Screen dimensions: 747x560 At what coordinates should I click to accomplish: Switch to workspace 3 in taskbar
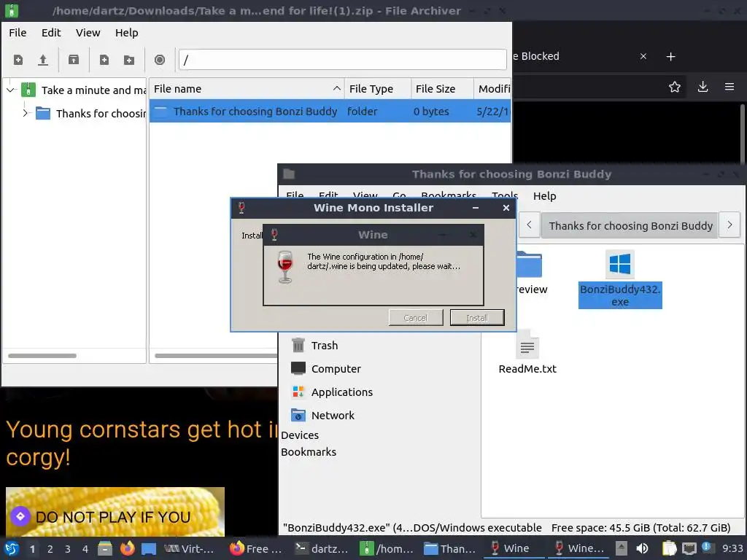point(68,549)
